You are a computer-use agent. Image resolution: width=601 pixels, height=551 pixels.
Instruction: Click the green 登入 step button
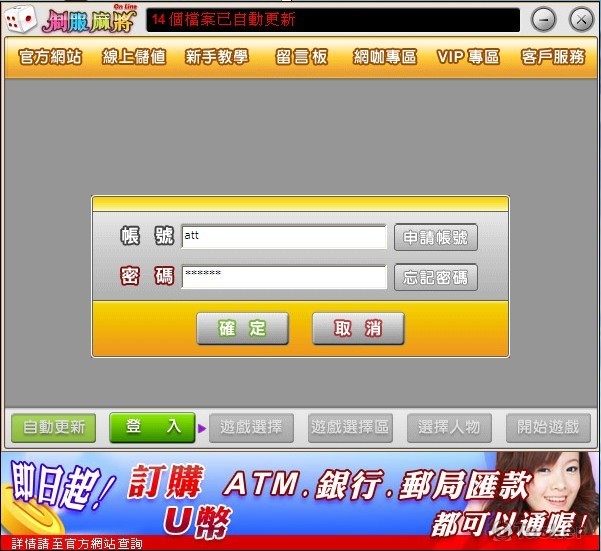[152, 427]
